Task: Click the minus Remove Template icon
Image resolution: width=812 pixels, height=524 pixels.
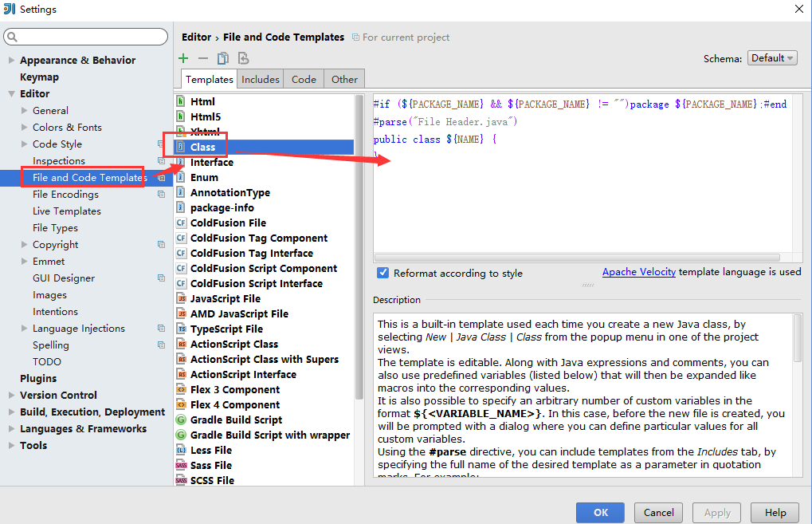Action: tap(203, 58)
